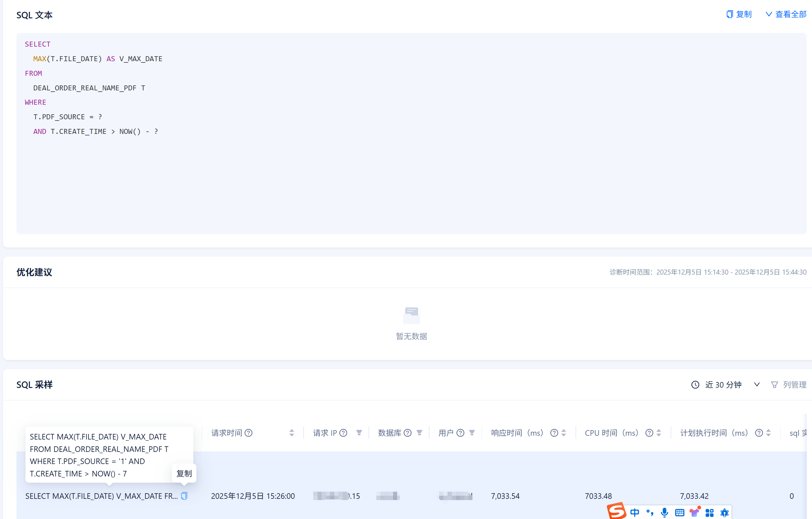Click Sogou input method logo
This screenshot has height=519, width=812.
coord(617,511)
